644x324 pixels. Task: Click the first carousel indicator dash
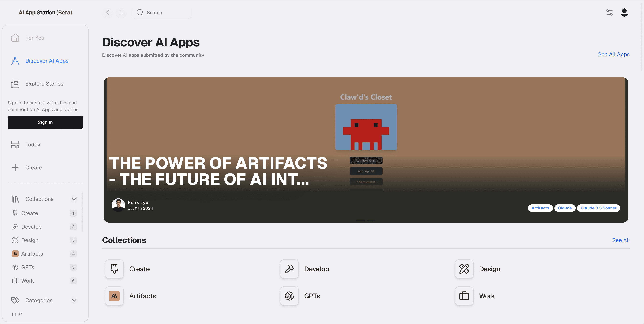click(x=360, y=220)
